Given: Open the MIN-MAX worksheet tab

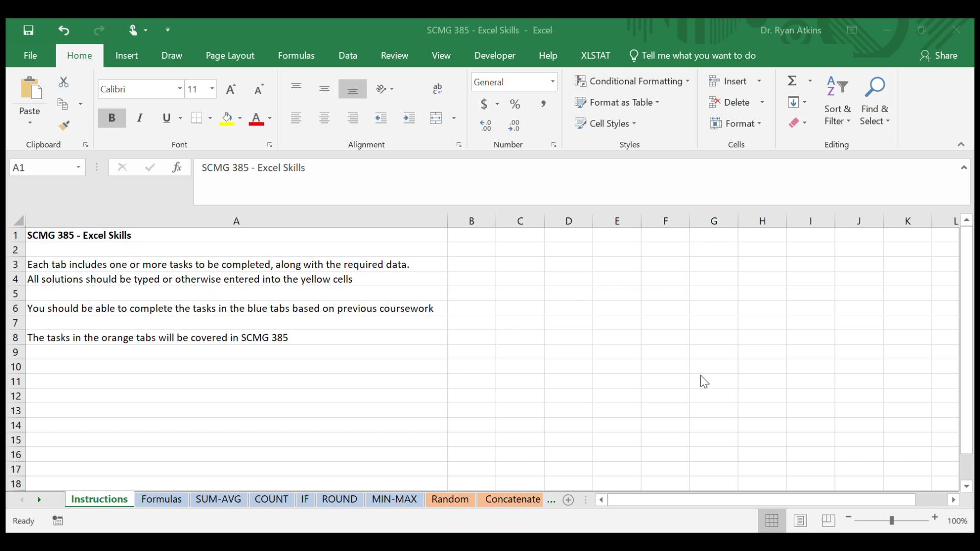Looking at the screenshot, I should point(394,499).
